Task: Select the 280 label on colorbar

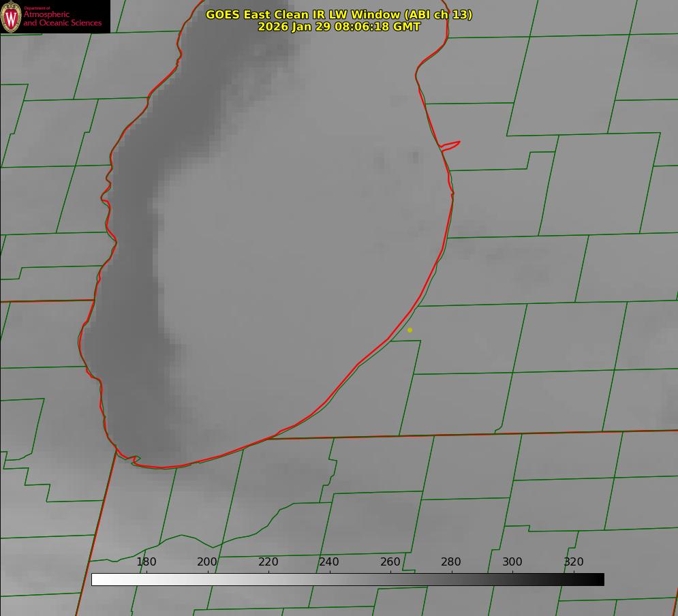Action: pos(451,562)
